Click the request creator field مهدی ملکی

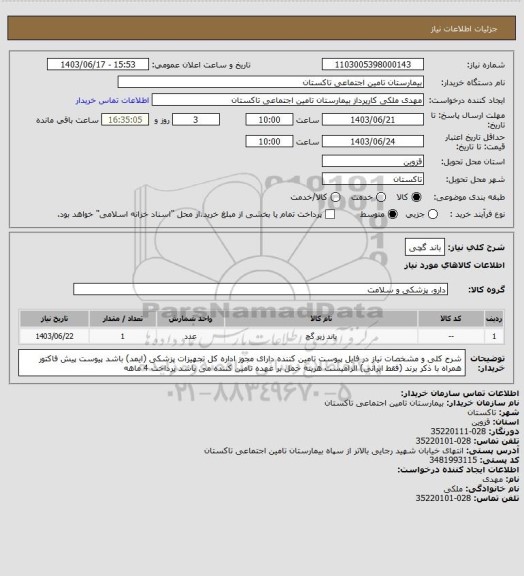288,100
